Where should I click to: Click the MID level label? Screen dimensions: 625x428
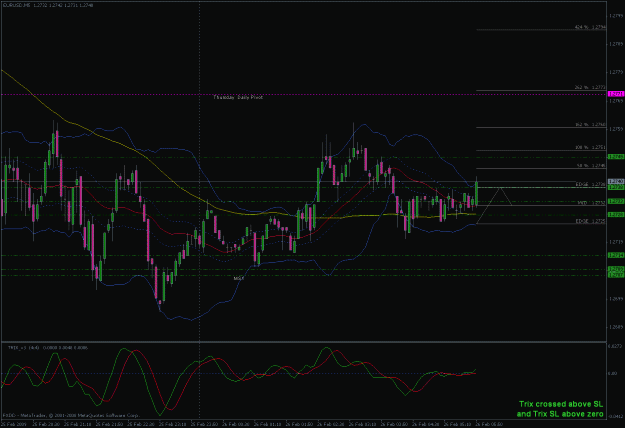[592, 203]
